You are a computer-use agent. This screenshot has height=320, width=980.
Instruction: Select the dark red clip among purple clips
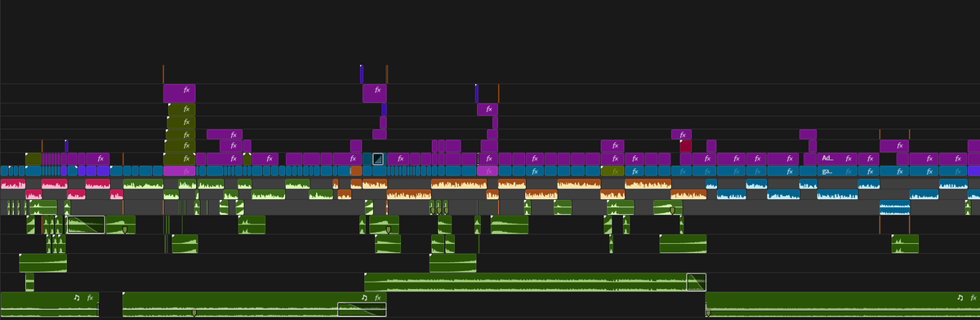coord(686,146)
